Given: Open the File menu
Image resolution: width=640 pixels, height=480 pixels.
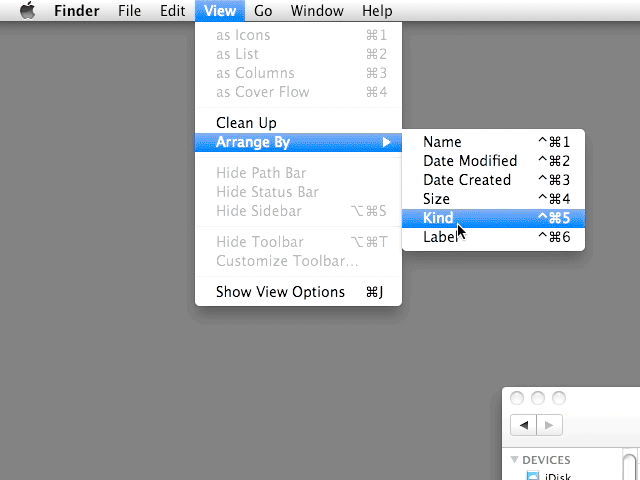Looking at the screenshot, I should [x=129, y=11].
